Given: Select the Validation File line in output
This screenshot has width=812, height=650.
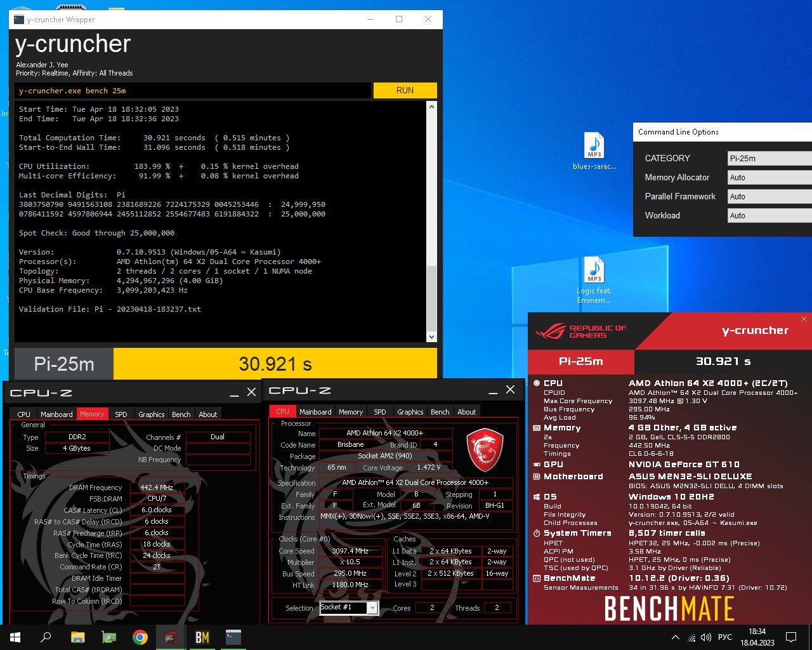Looking at the screenshot, I should (x=110, y=309).
